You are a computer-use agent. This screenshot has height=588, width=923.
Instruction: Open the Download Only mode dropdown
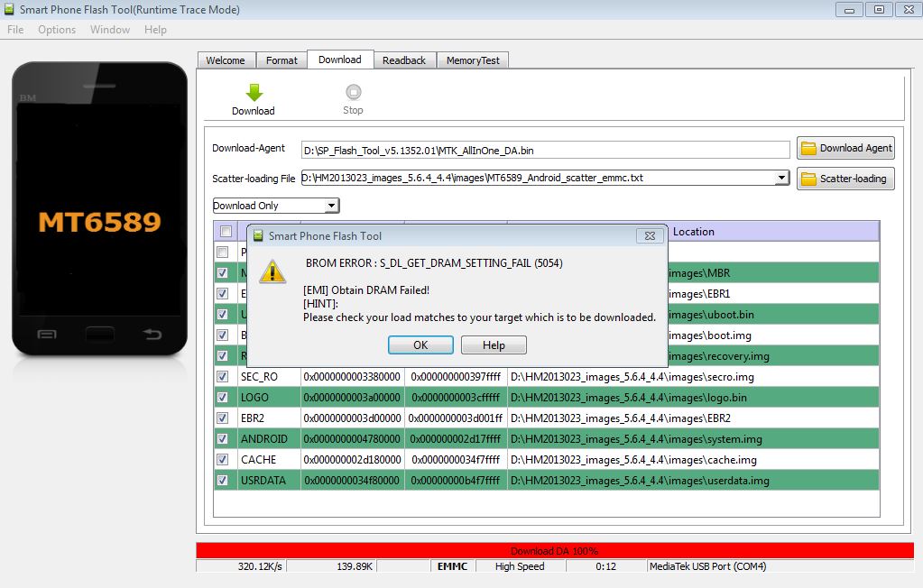point(331,206)
